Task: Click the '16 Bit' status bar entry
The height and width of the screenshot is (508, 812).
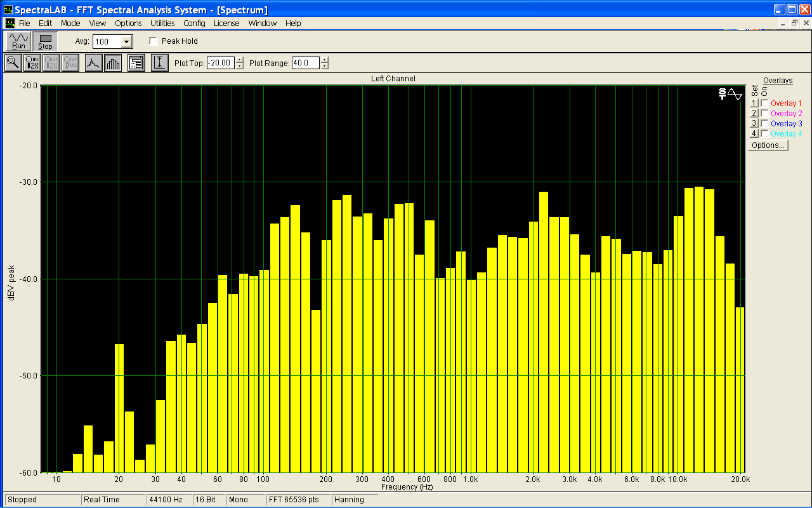Action: 209,500
